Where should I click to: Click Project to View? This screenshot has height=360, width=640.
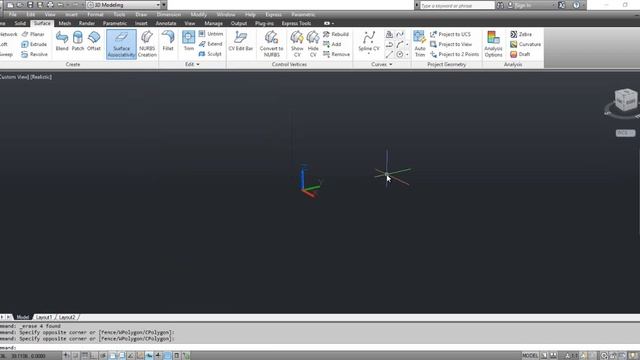tap(451, 44)
